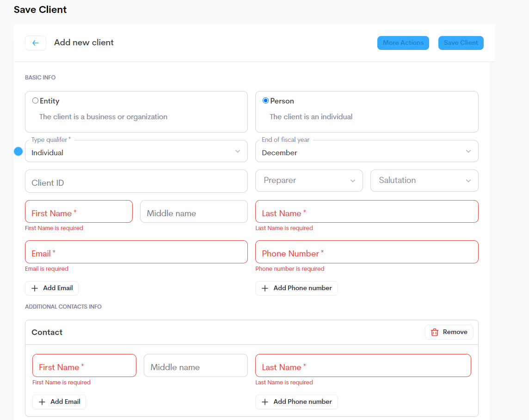Click the Basic Info Middle name field
The width and height of the screenshot is (529, 420).
point(193,212)
